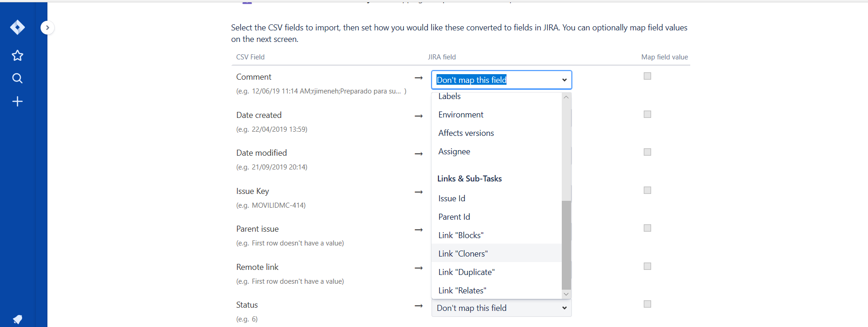
Task: Expand the sidebar with the chevron button
Action: (47, 28)
